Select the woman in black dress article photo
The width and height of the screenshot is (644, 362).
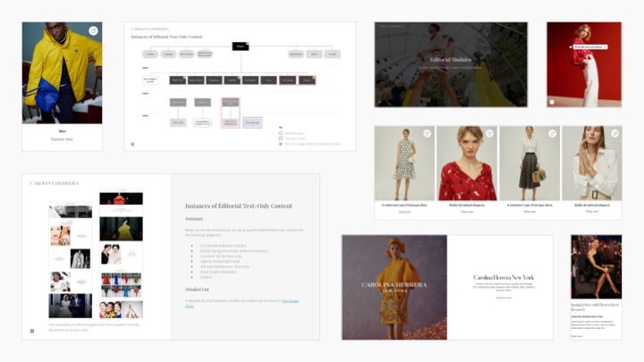click(597, 266)
